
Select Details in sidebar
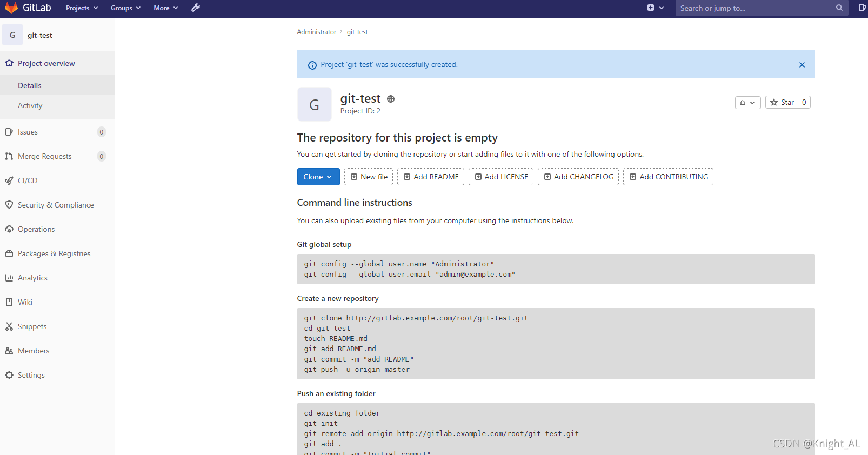pos(57,85)
